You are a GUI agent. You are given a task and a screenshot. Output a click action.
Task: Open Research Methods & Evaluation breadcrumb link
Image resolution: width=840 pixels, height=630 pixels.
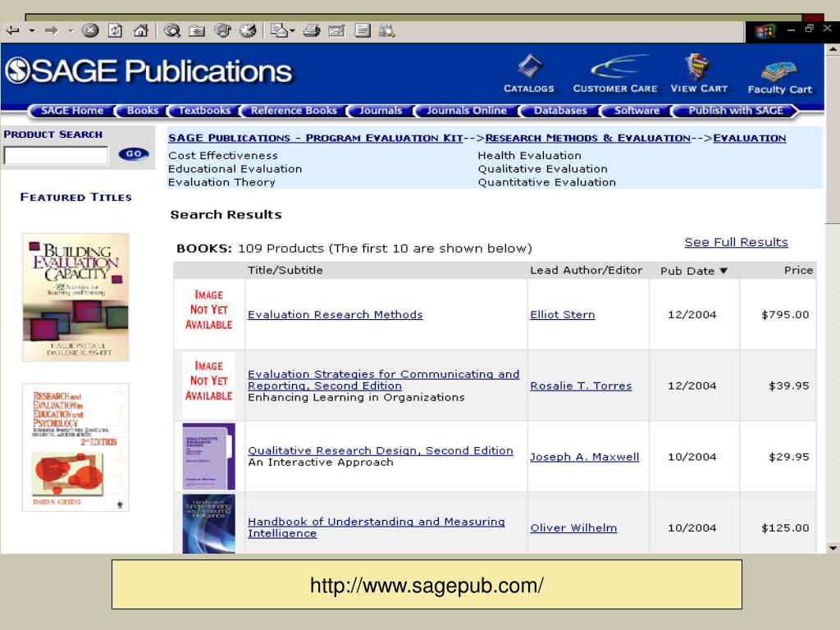pyautogui.click(x=587, y=138)
